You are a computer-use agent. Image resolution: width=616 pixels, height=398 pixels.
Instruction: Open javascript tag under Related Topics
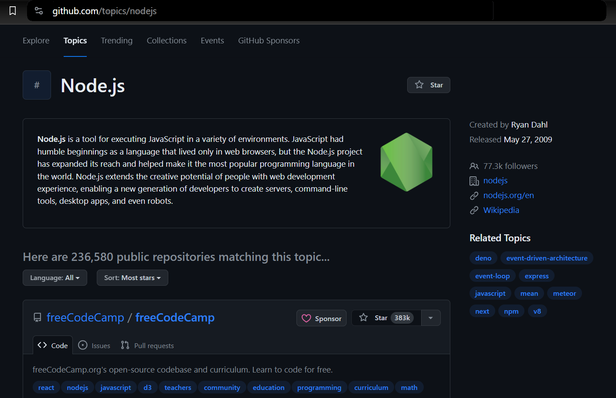coord(490,293)
